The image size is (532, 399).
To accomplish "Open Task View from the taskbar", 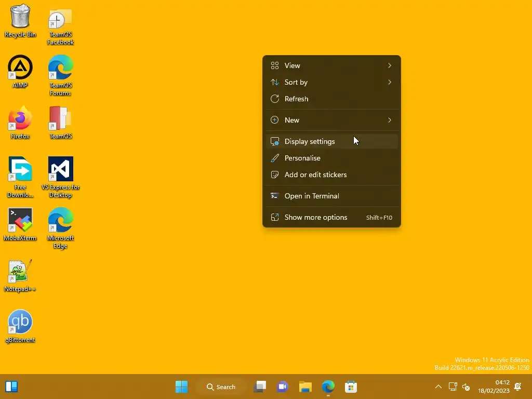I will pyautogui.click(x=260, y=387).
